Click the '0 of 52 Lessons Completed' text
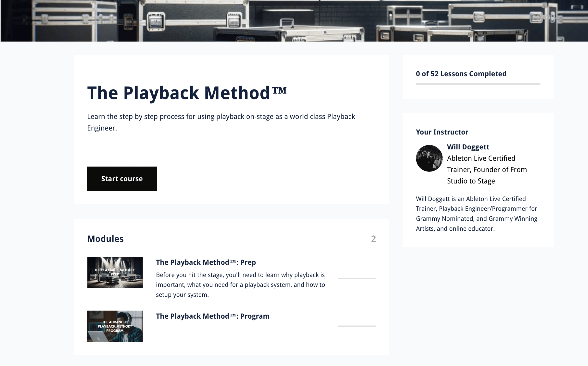 pos(461,74)
